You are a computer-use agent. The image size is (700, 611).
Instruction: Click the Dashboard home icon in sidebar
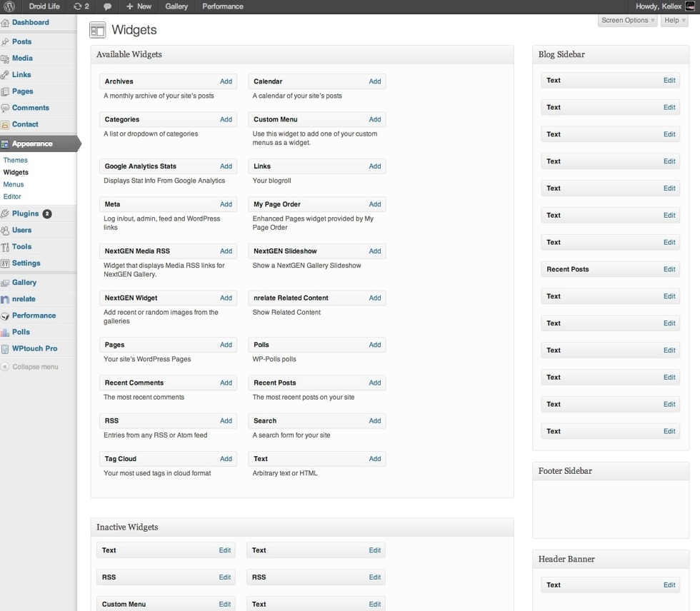tap(6, 23)
